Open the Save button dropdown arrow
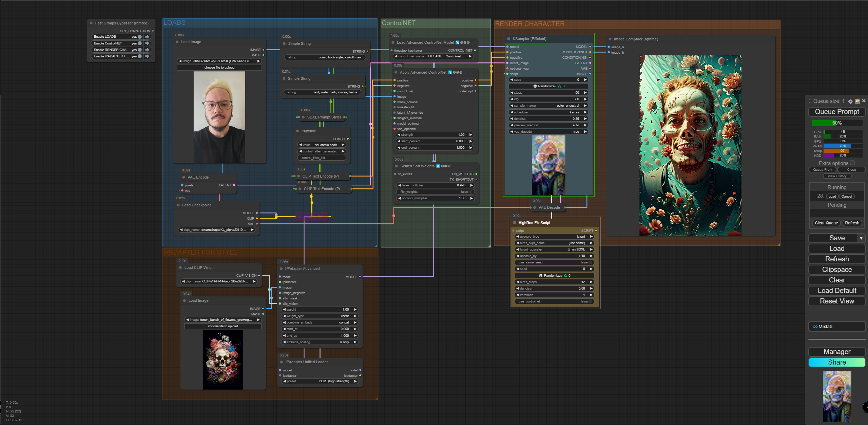This screenshot has width=868, height=425. coord(861,238)
